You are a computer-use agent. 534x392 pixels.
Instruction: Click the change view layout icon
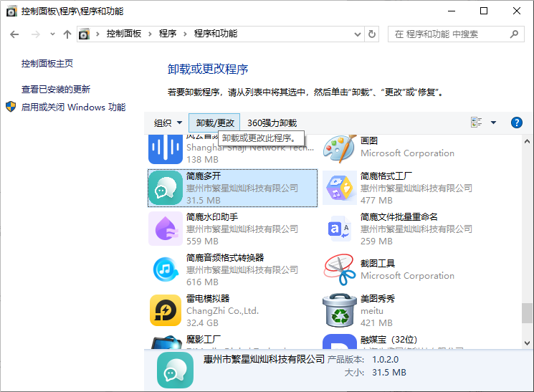tap(476, 123)
